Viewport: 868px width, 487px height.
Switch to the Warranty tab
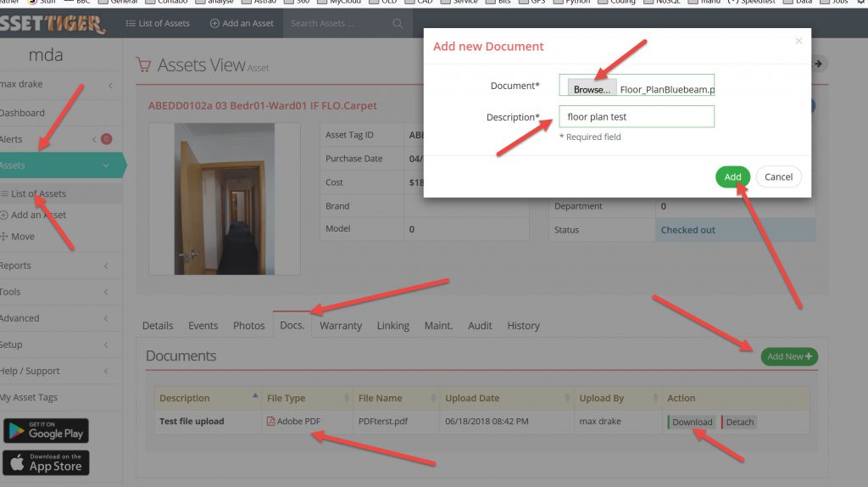point(341,326)
